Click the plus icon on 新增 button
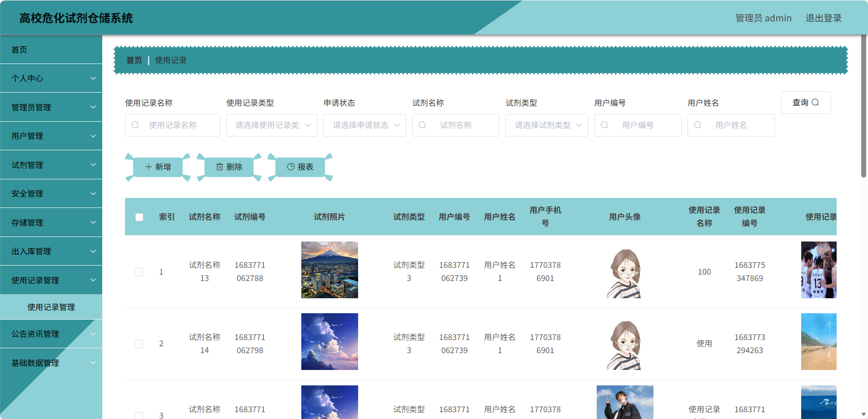 point(148,167)
